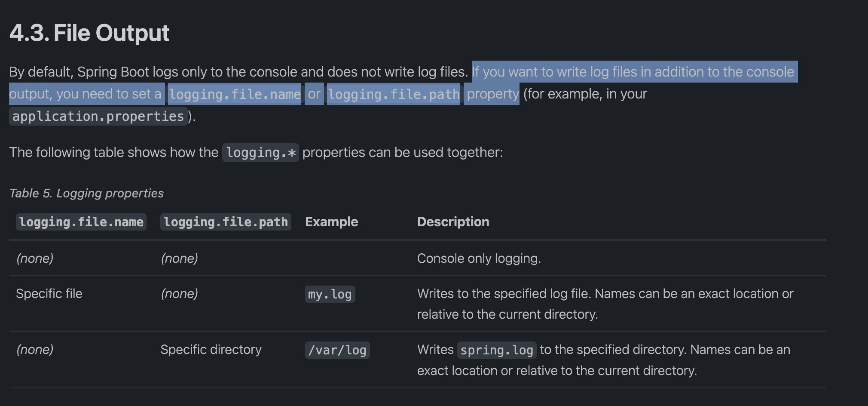Click the /var/log example code
Screen dimensions: 868x406
point(337,351)
